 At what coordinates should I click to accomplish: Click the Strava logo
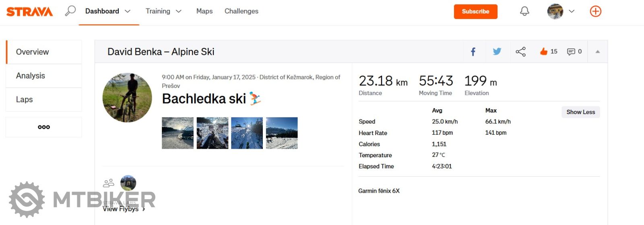pos(29,12)
